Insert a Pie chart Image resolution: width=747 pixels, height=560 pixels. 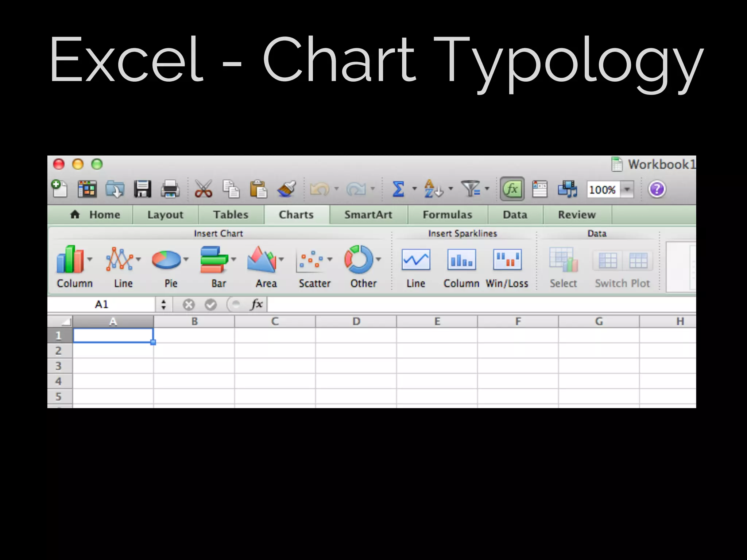pyautogui.click(x=170, y=267)
